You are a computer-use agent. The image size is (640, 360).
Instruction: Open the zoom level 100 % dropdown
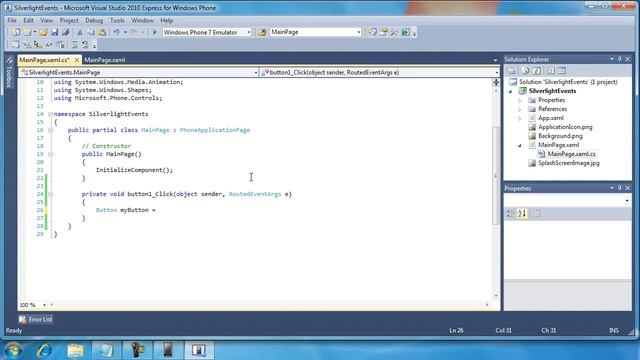click(x=44, y=305)
